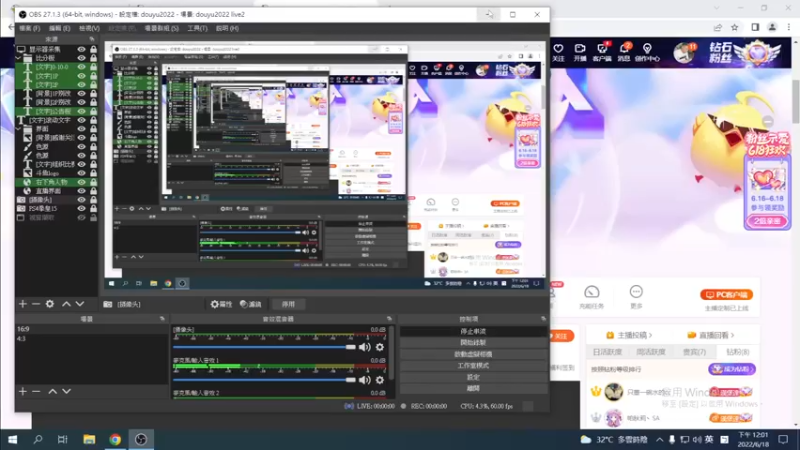800x450 pixels.
Task: Undock the 控制項 controls panel
Action: [x=543, y=319]
